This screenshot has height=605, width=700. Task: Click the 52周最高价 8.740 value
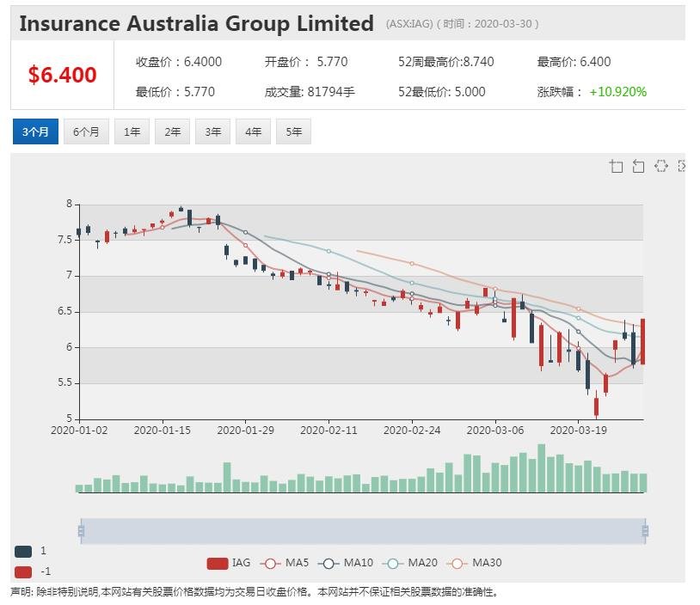click(446, 62)
